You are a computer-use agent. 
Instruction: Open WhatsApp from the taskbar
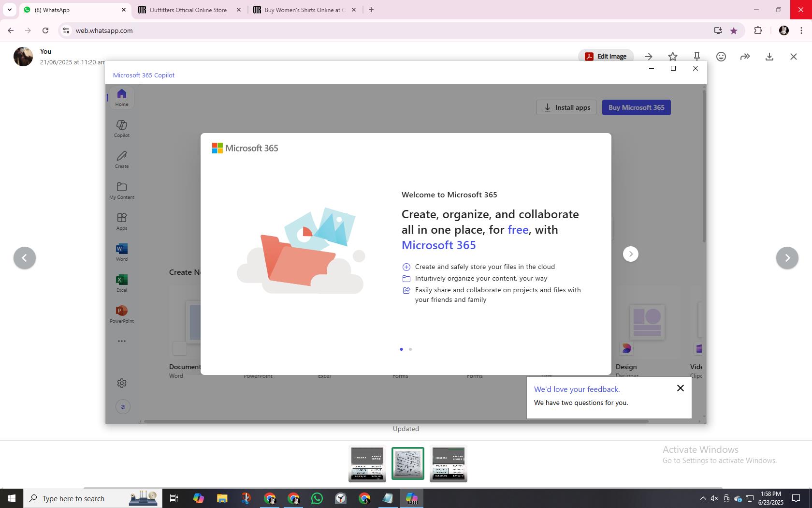317,498
